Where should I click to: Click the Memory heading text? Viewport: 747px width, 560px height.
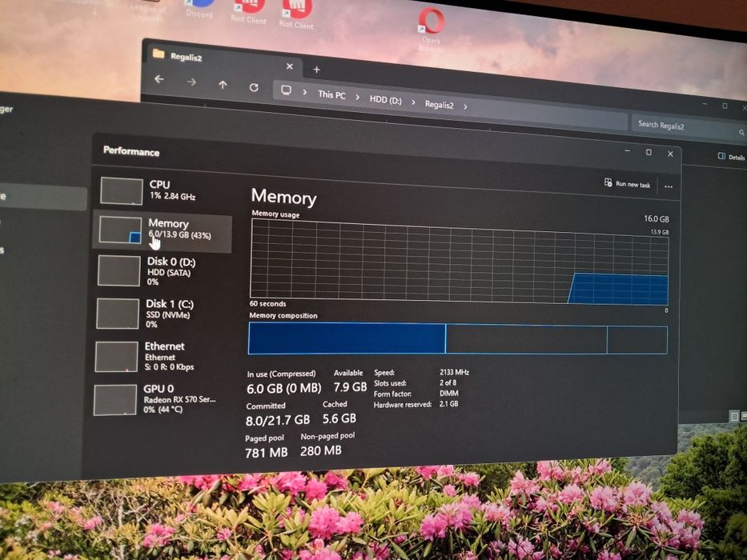point(284,197)
